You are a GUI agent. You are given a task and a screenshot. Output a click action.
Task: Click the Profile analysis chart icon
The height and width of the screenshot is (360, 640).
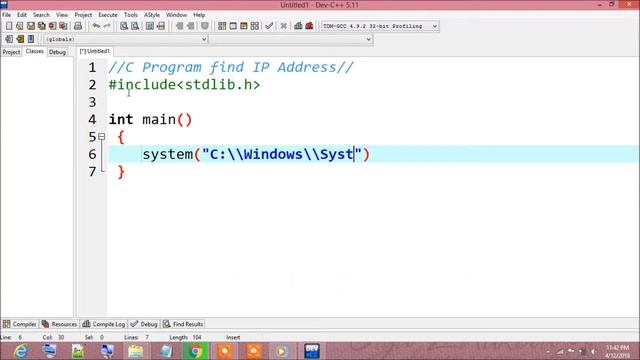point(298,26)
